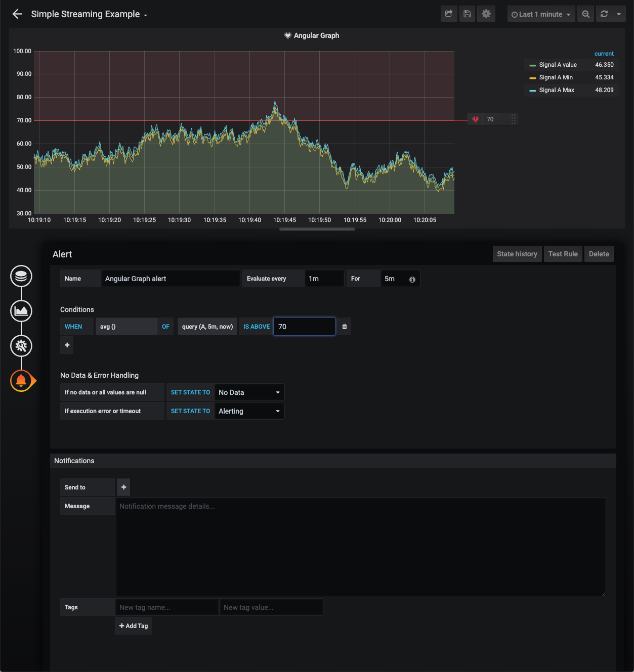
Task: Open the Visualization tab chart icon
Action: point(21,311)
